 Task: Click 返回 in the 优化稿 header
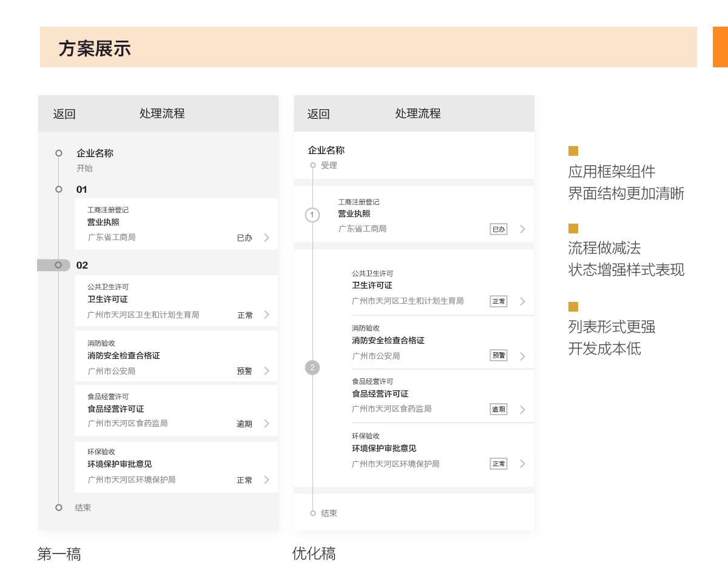318,114
